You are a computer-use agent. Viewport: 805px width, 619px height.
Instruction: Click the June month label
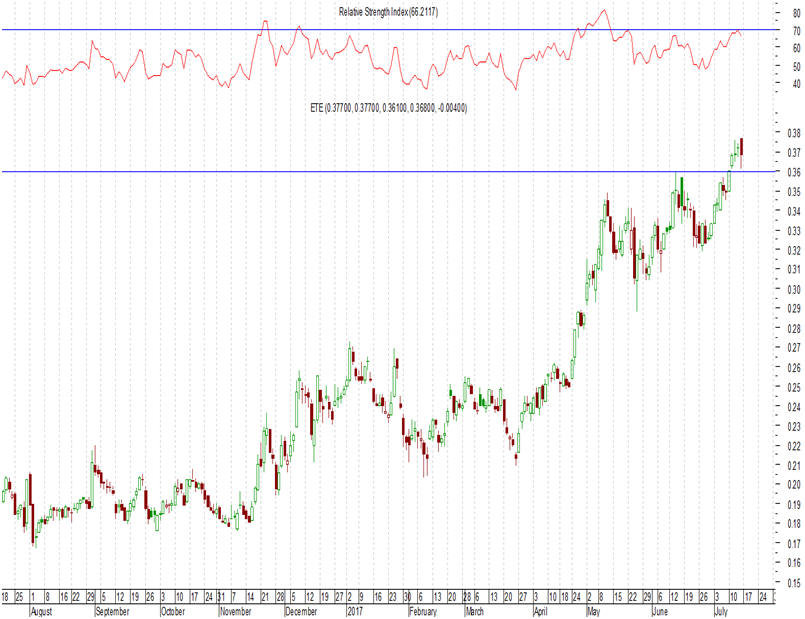[660, 611]
